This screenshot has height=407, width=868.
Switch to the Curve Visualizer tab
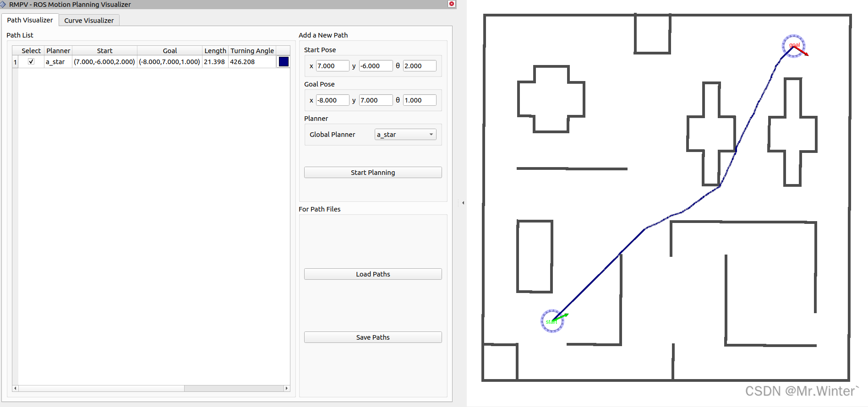pos(89,21)
